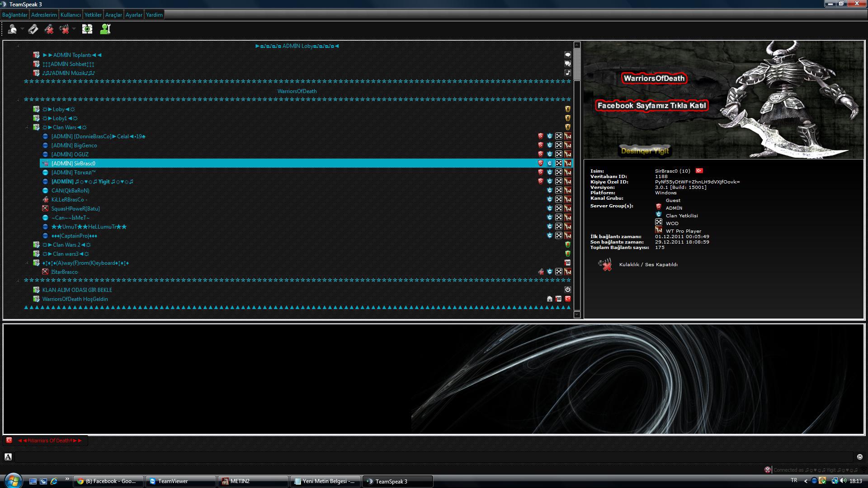Click the blue Clan Yetkilisi badge on OGUZ row
The image size is (868, 488).
(x=550, y=155)
